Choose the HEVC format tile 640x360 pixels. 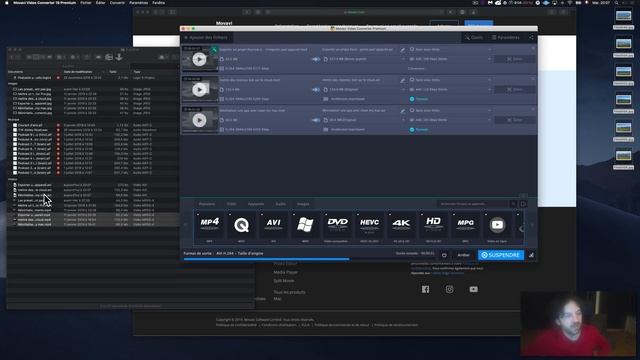click(x=369, y=226)
